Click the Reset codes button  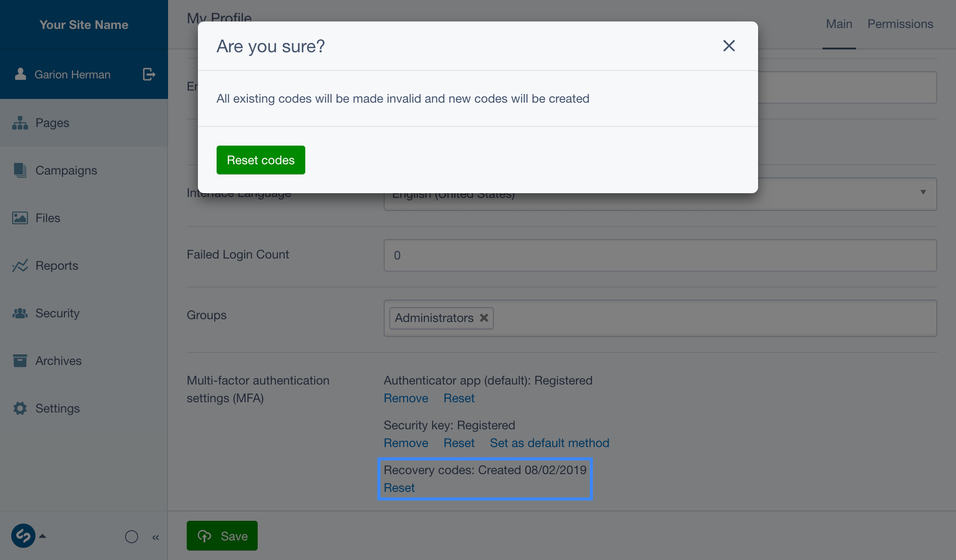pos(260,160)
